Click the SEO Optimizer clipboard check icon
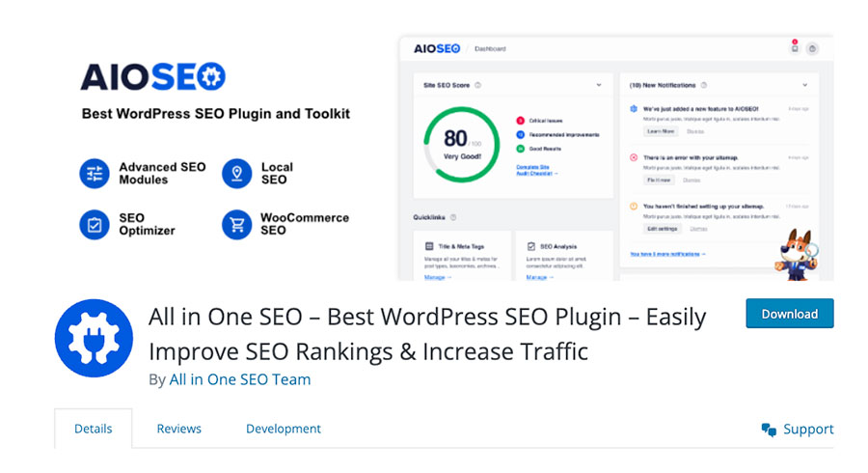Viewport: 868px width, 473px height. click(x=95, y=224)
